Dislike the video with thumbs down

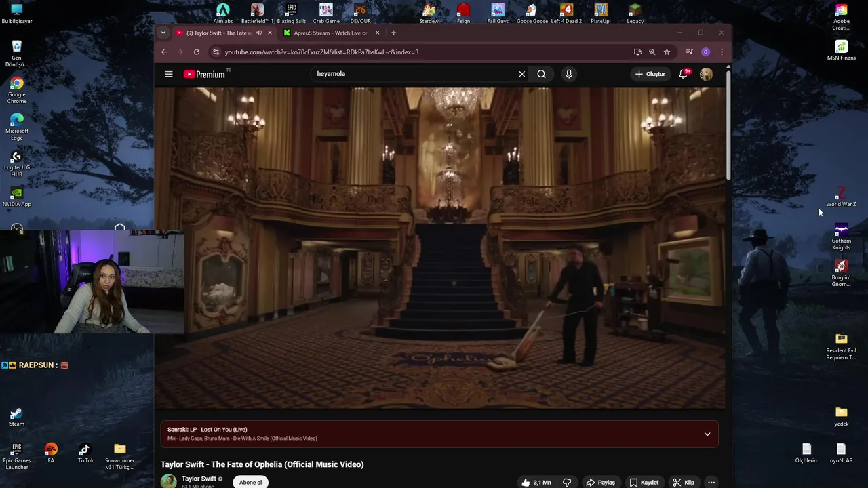(567, 482)
